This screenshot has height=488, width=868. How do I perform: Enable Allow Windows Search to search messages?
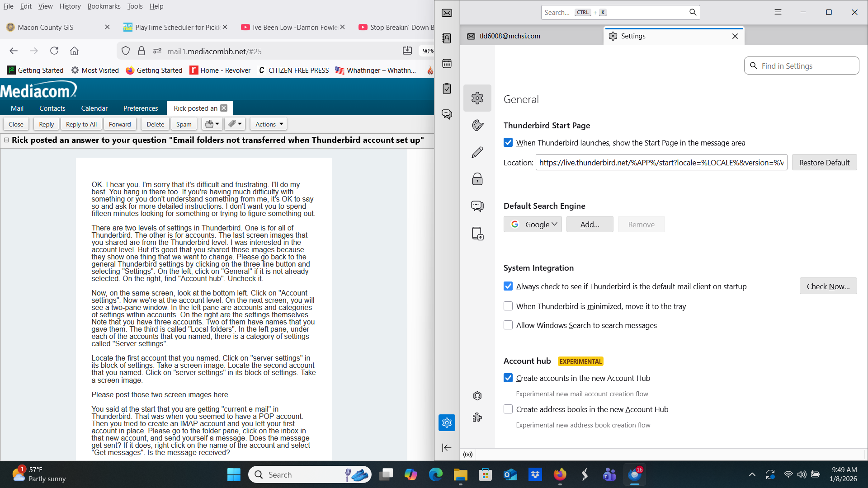click(508, 325)
